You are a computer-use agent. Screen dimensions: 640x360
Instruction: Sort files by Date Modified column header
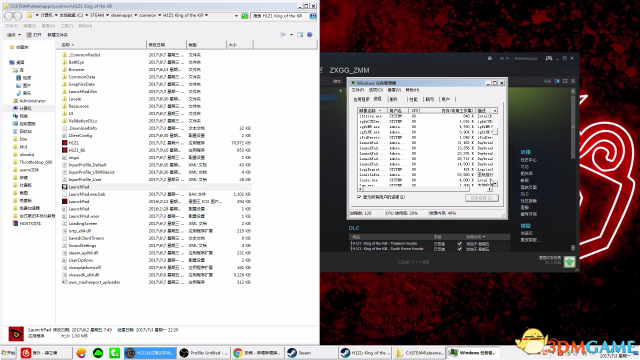(166, 45)
